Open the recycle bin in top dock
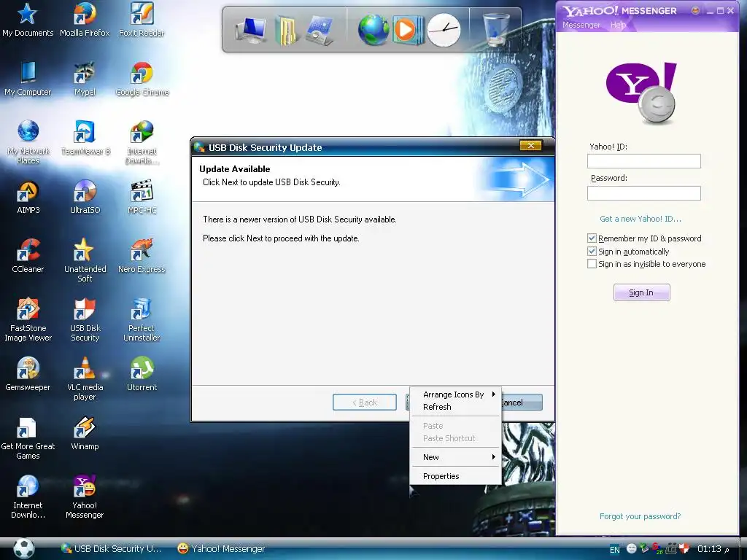747x560 pixels. point(496,28)
